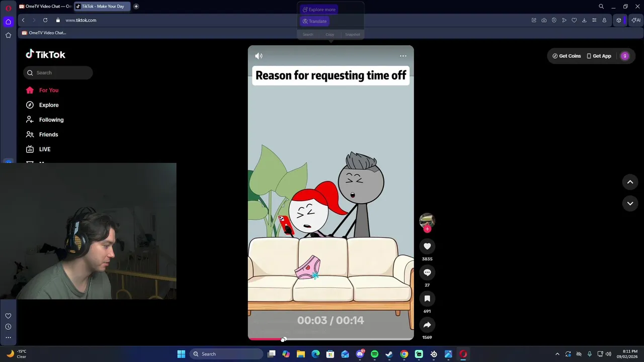Click the Translate popup button
The height and width of the screenshot is (362, 644).
[x=314, y=21]
